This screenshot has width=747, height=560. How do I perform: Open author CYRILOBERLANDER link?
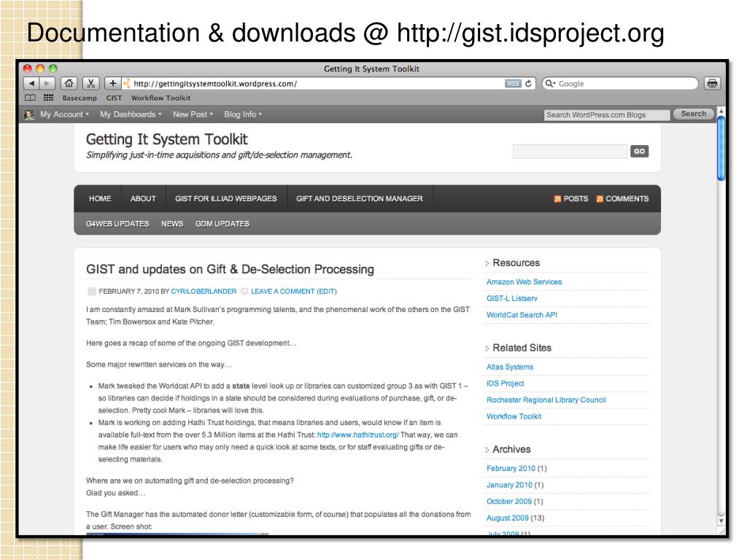[x=204, y=292]
